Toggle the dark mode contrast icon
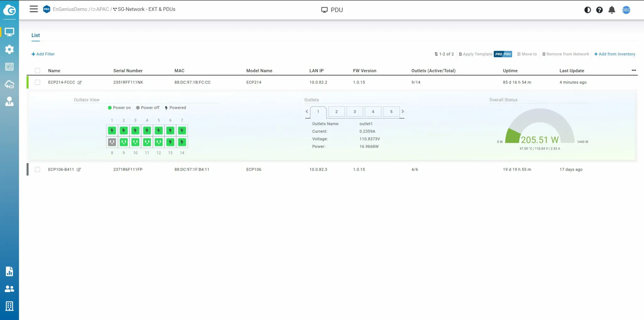Viewport: 644px width, 320px height. coord(587,10)
